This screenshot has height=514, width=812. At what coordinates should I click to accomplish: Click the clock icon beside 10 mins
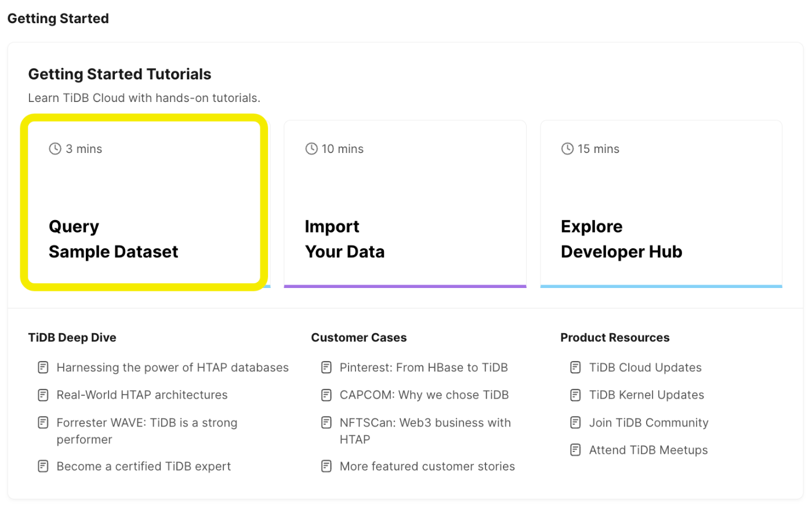311,149
